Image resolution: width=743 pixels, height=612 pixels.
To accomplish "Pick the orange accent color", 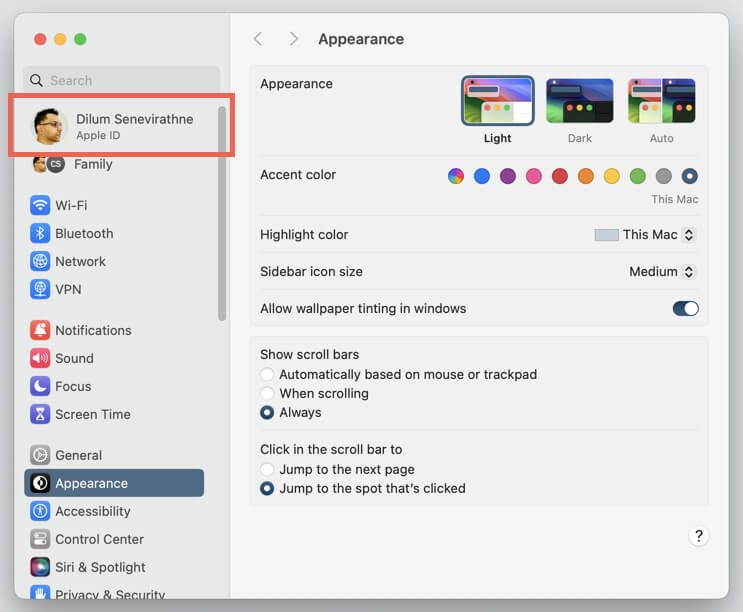I will pos(586,176).
